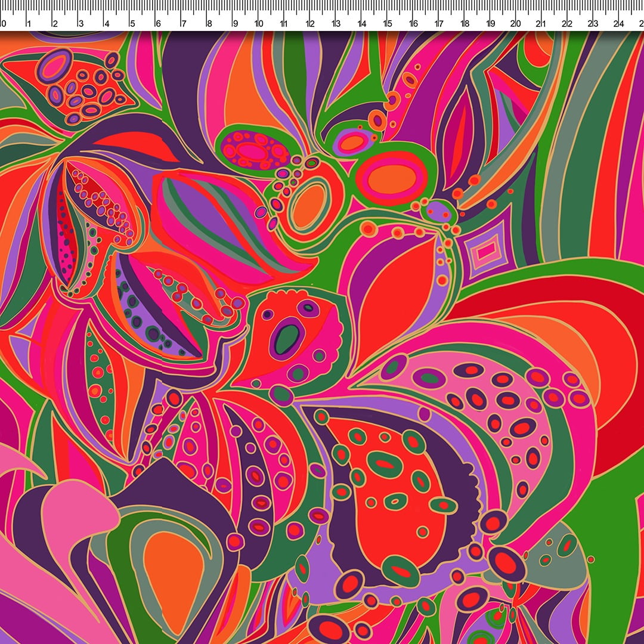The height and width of the screenshot is (644, 644).
Task: Click the 15 mark on the ruler
Action: [x=388, y=24]
